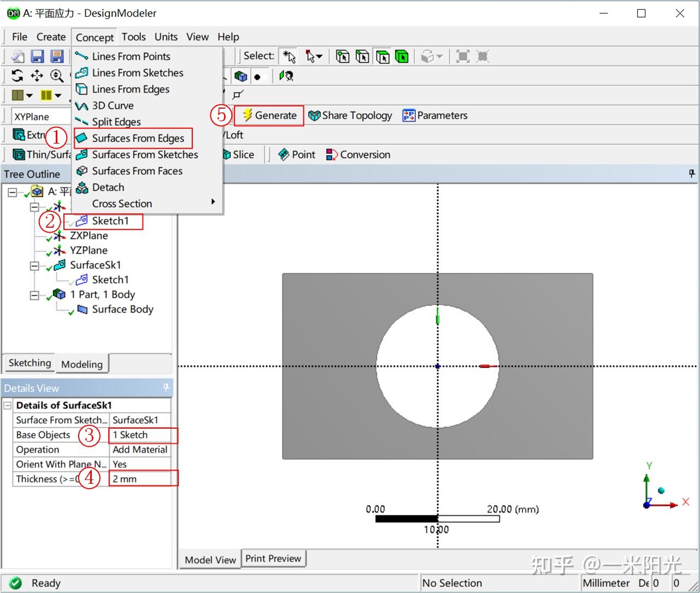The image size is (700, 593).
Task: Click the Conversion toolbar icon
Action: click(x=331, y=155)
